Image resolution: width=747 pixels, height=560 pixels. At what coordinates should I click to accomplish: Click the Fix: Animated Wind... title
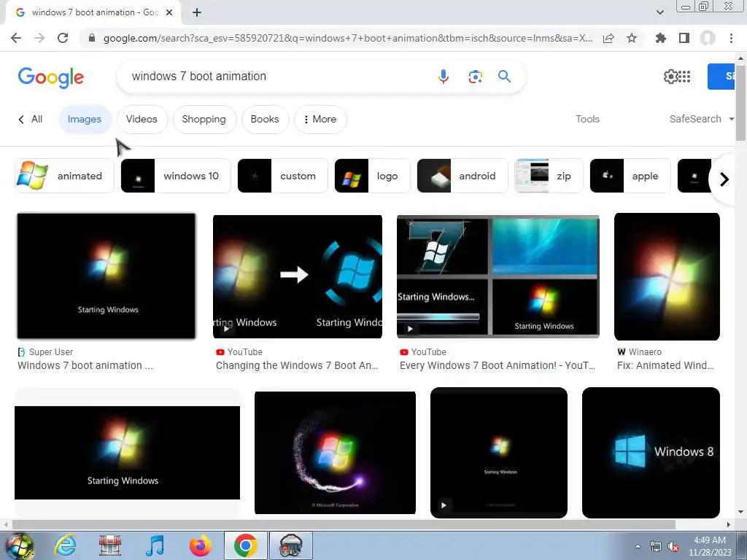[x=665, y=365]
